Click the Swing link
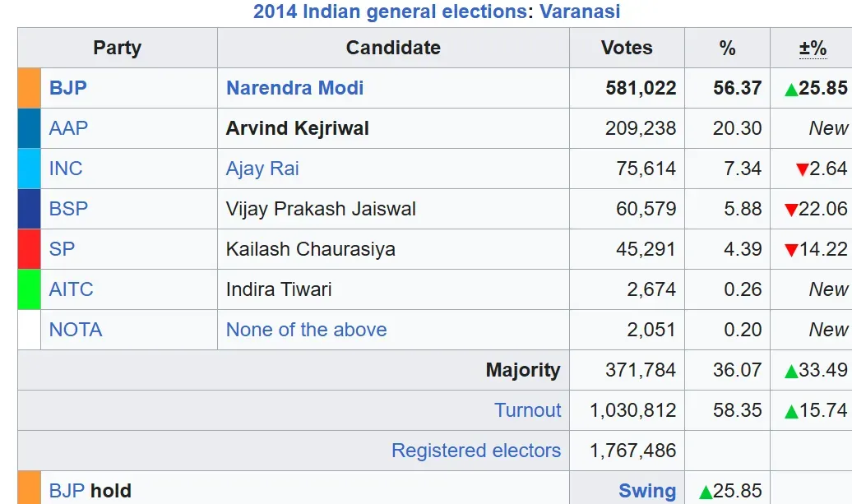The height and width of the screenshot is (504, 852). [x=647, y=490]
